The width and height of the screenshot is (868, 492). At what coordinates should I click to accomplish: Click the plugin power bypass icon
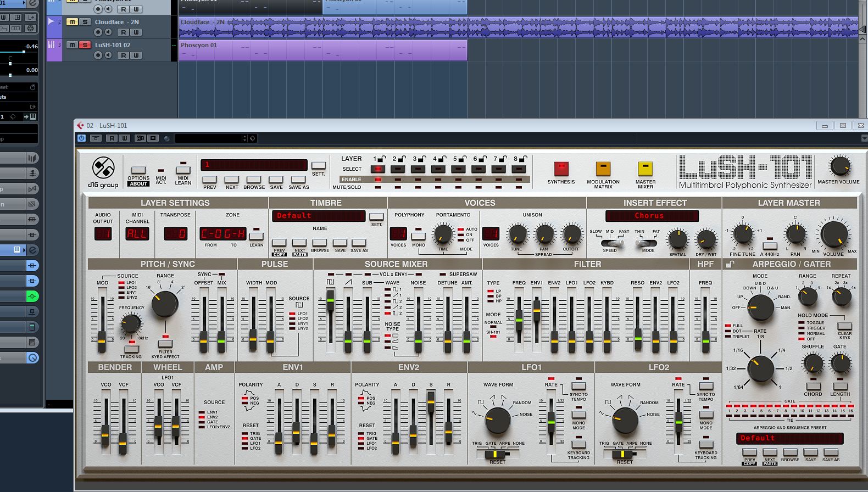pos(82,138)
